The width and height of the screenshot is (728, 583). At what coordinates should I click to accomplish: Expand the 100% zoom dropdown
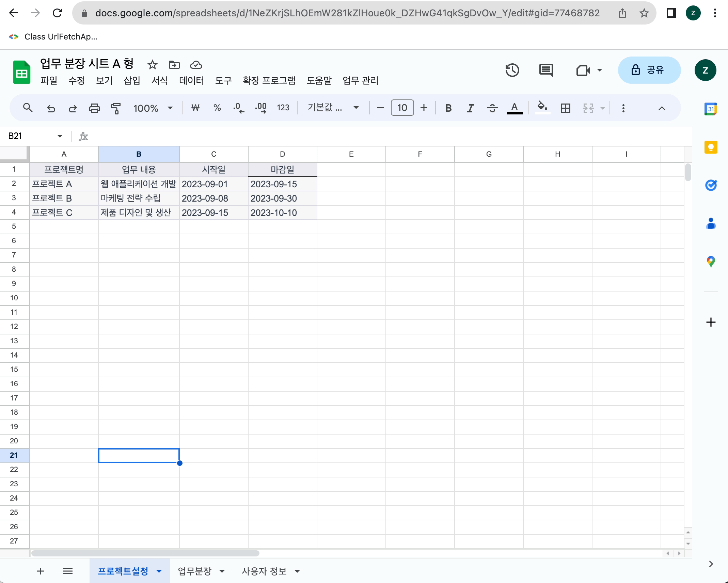[153, 108]
